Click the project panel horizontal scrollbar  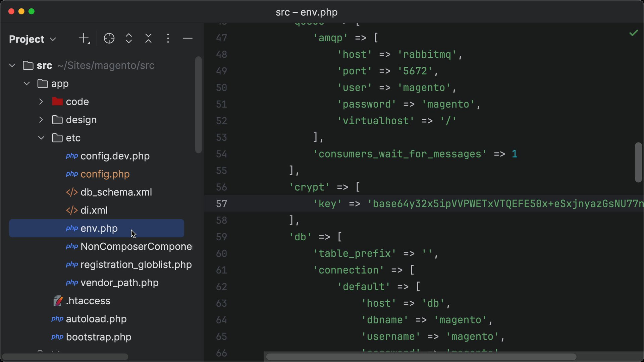pyautogui.click(x=65, y=357)
